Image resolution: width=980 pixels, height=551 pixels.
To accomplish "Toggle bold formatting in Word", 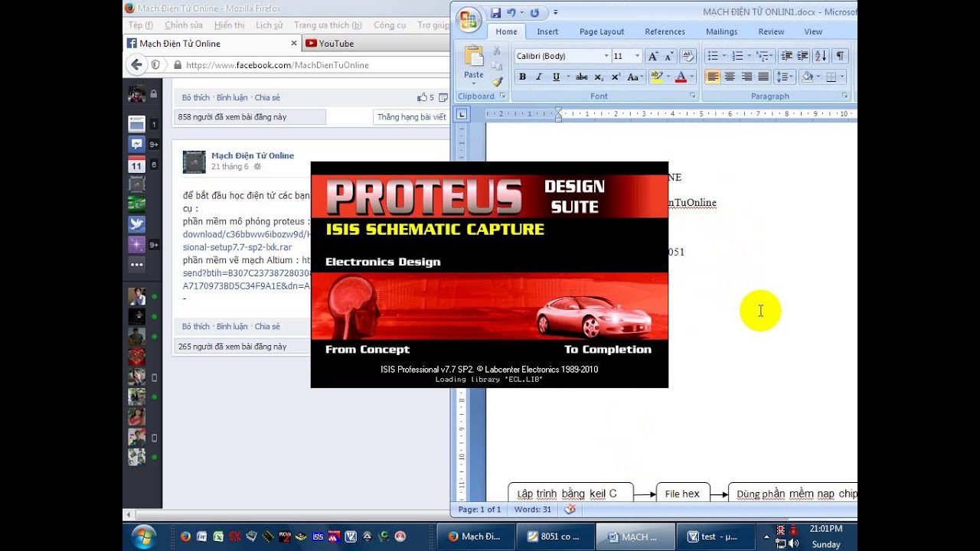I will click(522, 77).
